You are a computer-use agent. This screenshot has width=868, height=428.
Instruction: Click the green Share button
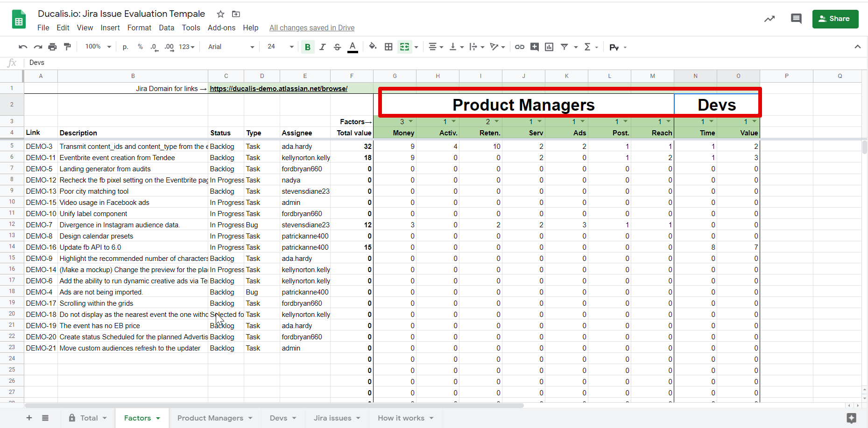[x=835, y=19]
